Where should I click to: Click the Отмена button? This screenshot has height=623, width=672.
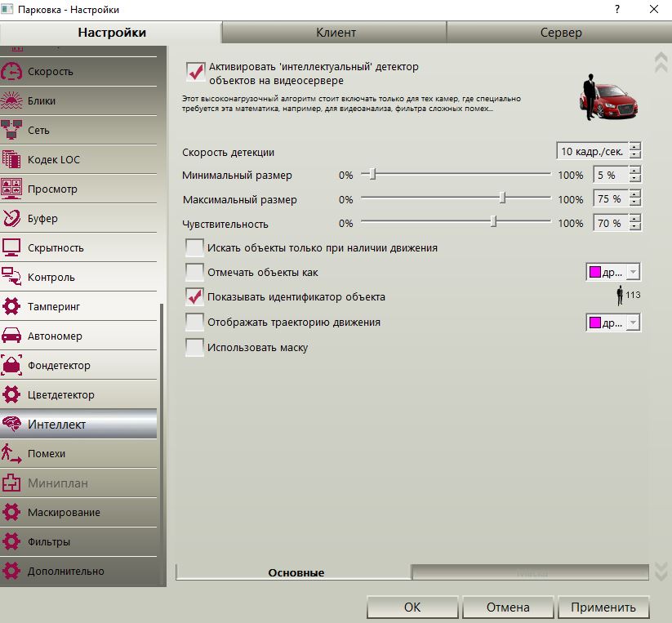click(x=508, y=607)
